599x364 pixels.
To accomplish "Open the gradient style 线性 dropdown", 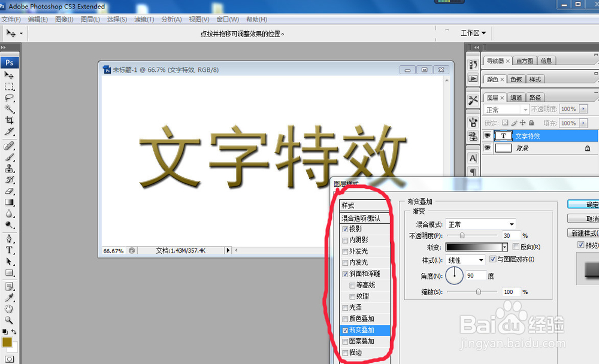I will click(x=464, y=260).
